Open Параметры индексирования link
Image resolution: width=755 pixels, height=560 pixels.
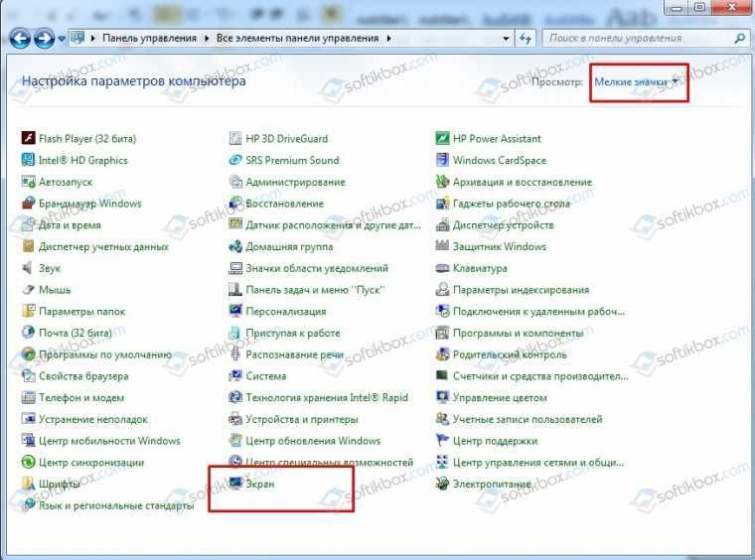[521, 290]
